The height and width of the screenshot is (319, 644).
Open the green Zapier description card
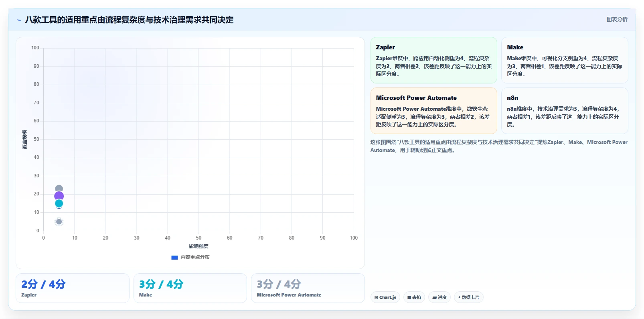coord(433,60)
